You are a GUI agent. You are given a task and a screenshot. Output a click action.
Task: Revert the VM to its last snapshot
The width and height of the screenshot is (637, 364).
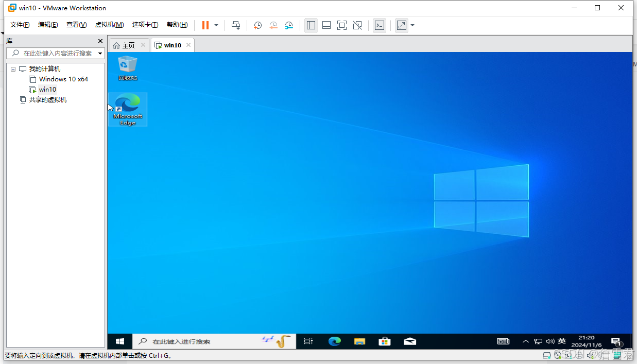coord(273,25)
